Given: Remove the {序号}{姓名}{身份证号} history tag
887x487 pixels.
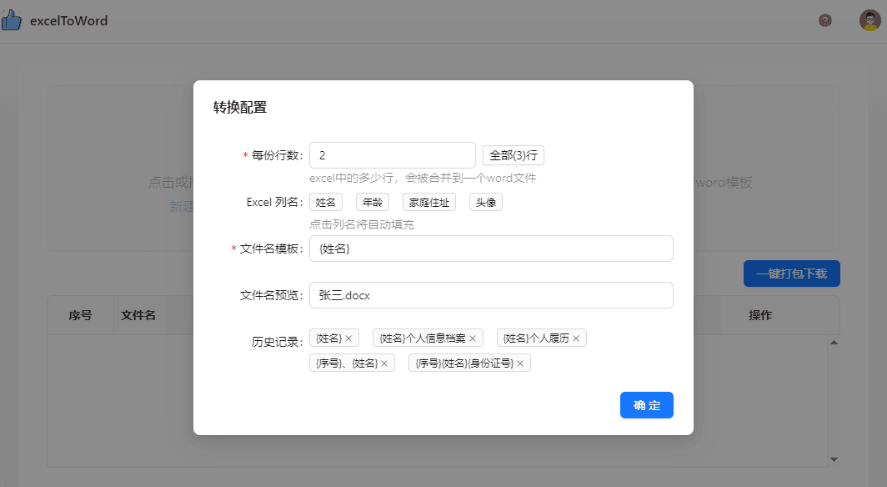Looking at the screenshot, I should [520, 364].
